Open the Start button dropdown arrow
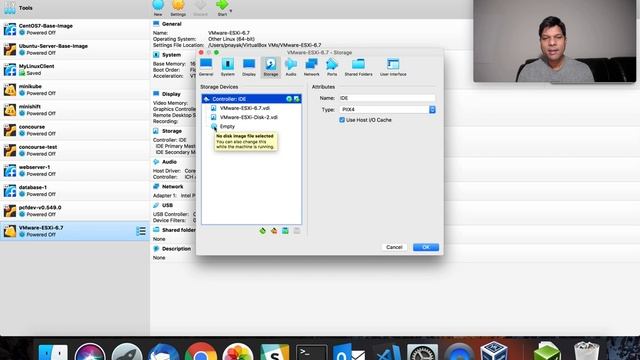Viewport: 640px width, 360px height. coord(231,11)
